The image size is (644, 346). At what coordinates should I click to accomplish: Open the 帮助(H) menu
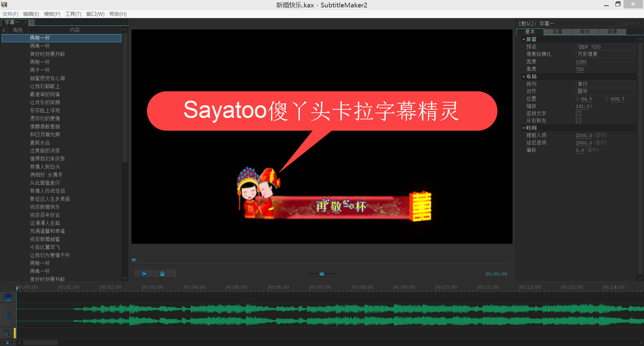click(x=118, y=14)
